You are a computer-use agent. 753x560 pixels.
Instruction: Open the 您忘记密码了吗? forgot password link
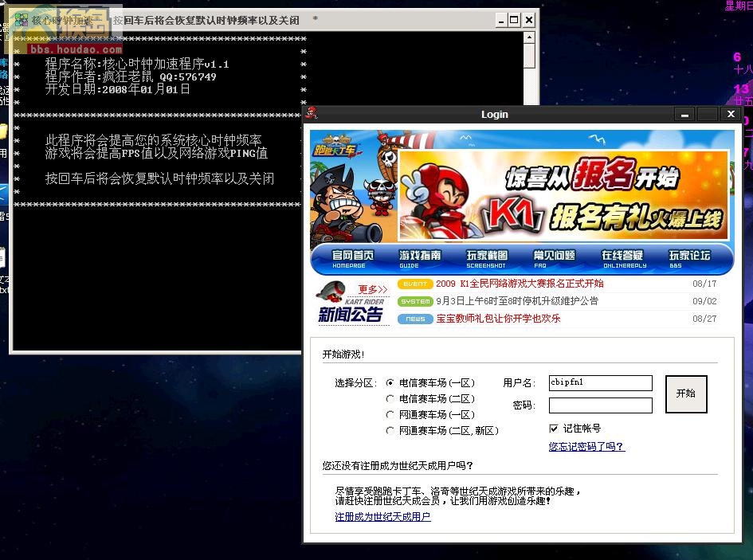pyautogui.click(x=586, y=446)
